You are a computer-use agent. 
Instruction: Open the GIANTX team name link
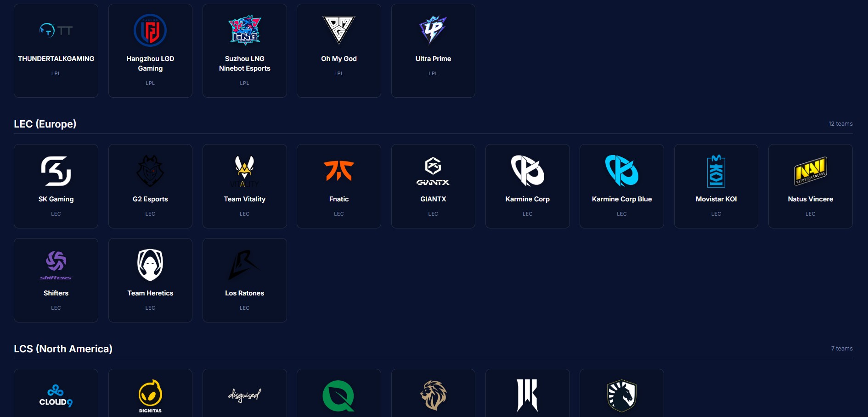(433, 199)
